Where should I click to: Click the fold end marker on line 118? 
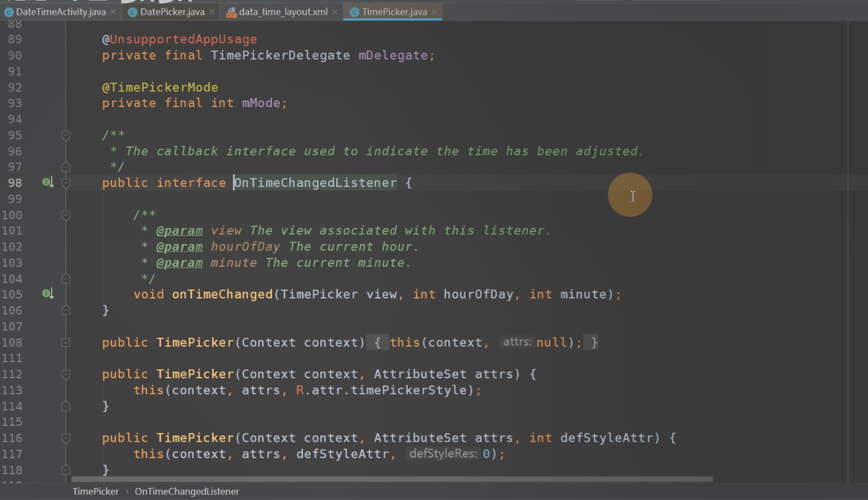click(65, 470)
